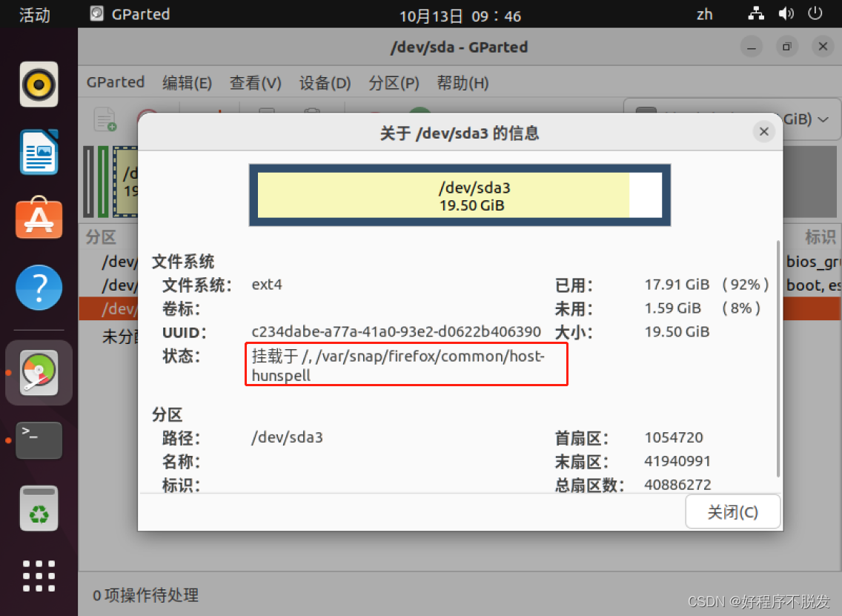Launch Rhythmbox music player from the dock
Image resolution: width=842 pixels, height=616 pixels.
[x=38, y=84]
